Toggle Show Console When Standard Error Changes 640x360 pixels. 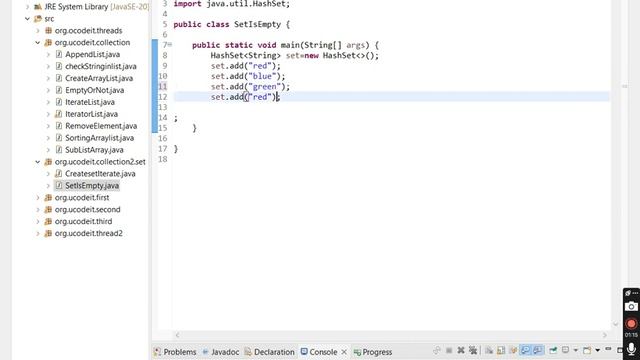point(538,350)
